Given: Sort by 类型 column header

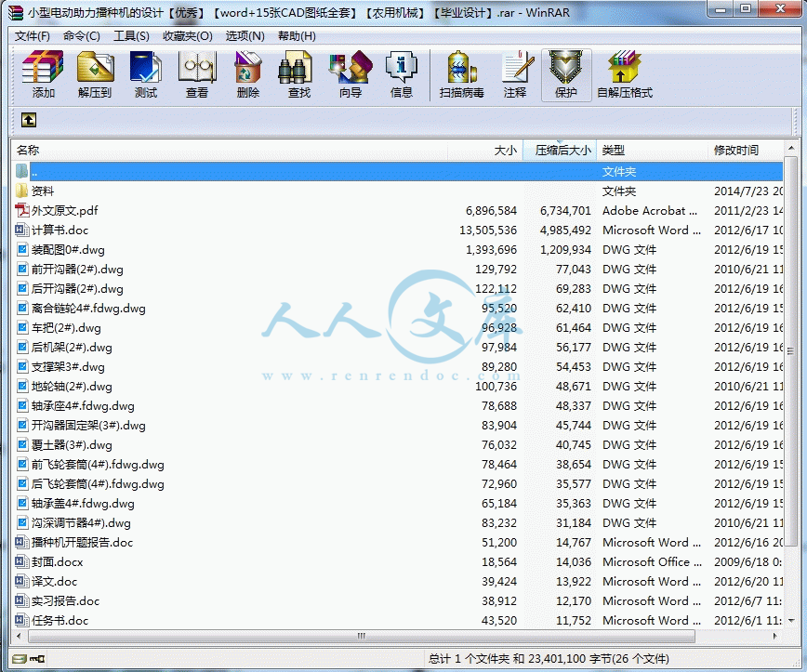Looking at the screenshot, I should [x=652, y=151].
